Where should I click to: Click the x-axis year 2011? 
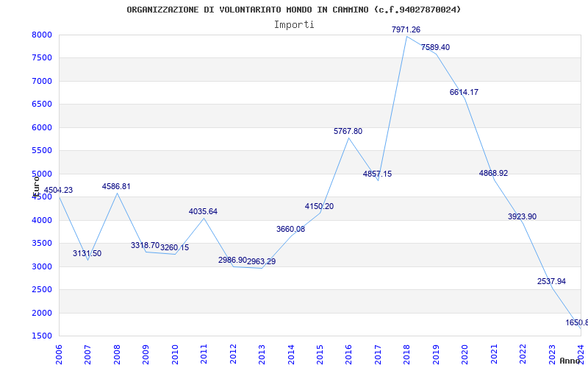pyautogui.click(x=204, y=353)
